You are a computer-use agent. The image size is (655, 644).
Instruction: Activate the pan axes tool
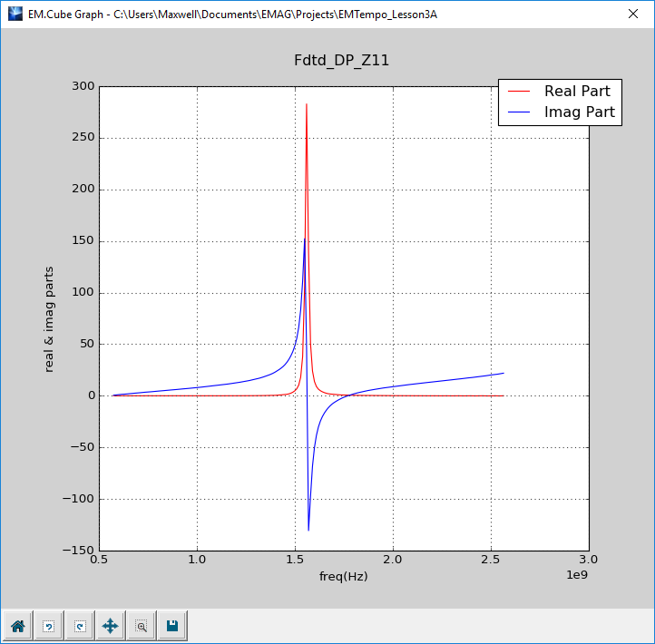click(x=110, y=626)
